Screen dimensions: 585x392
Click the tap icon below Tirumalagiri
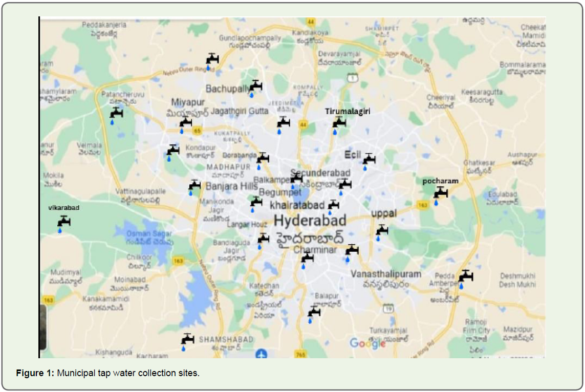click(x=338, y=124)
